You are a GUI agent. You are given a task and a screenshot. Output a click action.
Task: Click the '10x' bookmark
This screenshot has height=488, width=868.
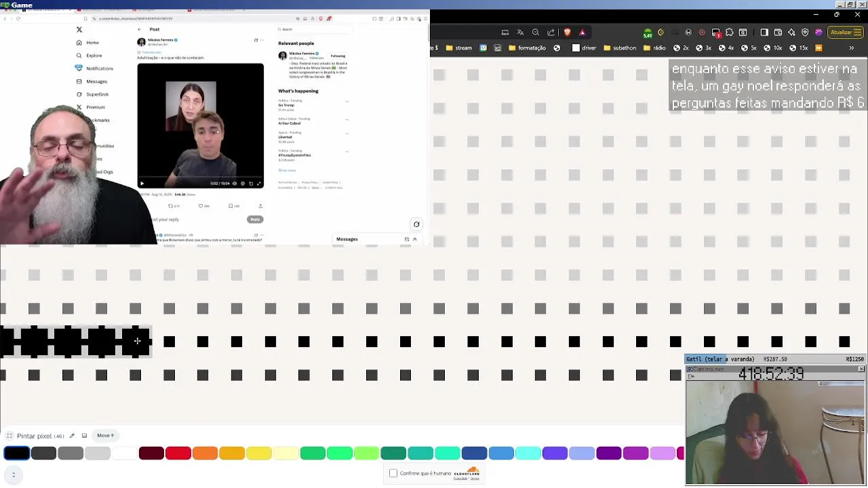(x=772, y=48)
